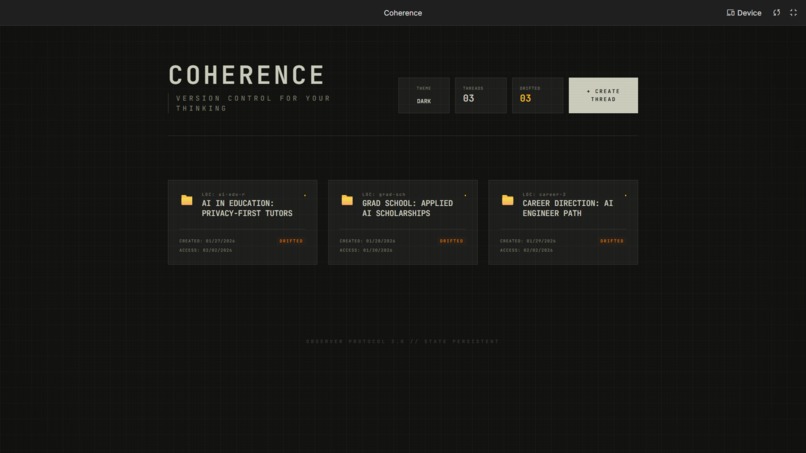Click the dot indicator on Grad School card
Image resolution: width=806 pixels, height=453 pixels.
coord(465,195)
